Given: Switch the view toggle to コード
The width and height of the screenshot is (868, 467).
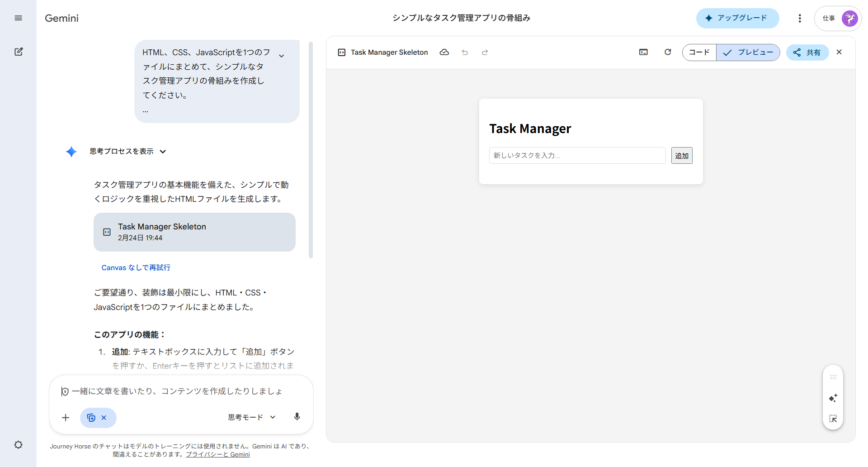Looking at the screenshot, I should pyautogui.click(x=699, y=52).
